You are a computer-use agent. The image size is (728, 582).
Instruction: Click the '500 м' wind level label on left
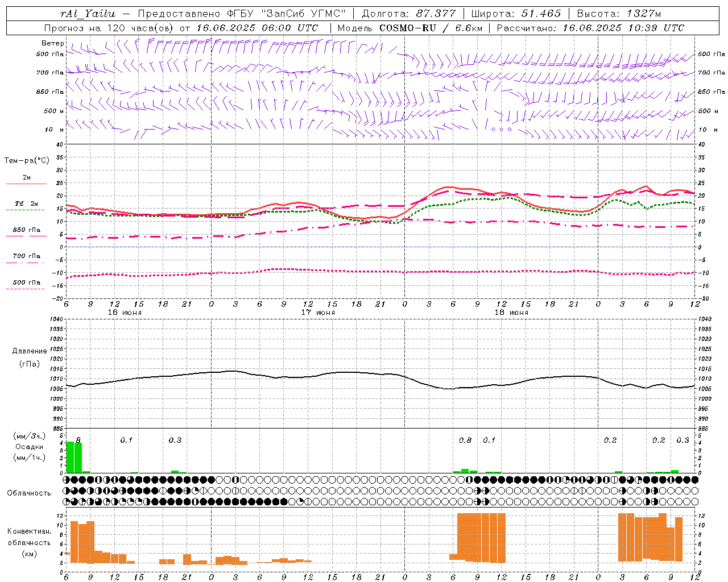coord(55,111)
